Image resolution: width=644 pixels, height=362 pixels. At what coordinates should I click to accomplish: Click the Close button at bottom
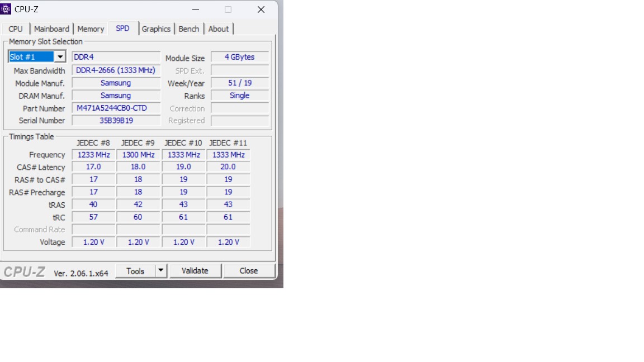(249, 271)
